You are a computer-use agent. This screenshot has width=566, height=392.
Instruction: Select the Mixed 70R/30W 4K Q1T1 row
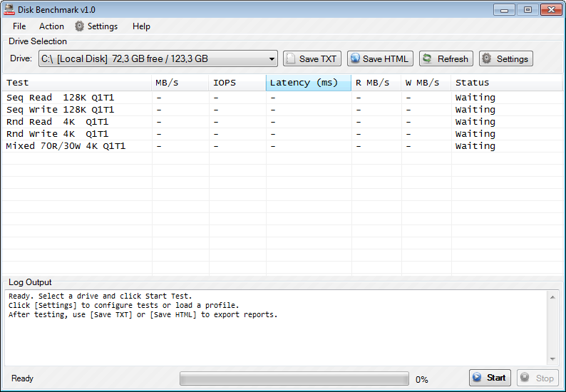point(282,146)
